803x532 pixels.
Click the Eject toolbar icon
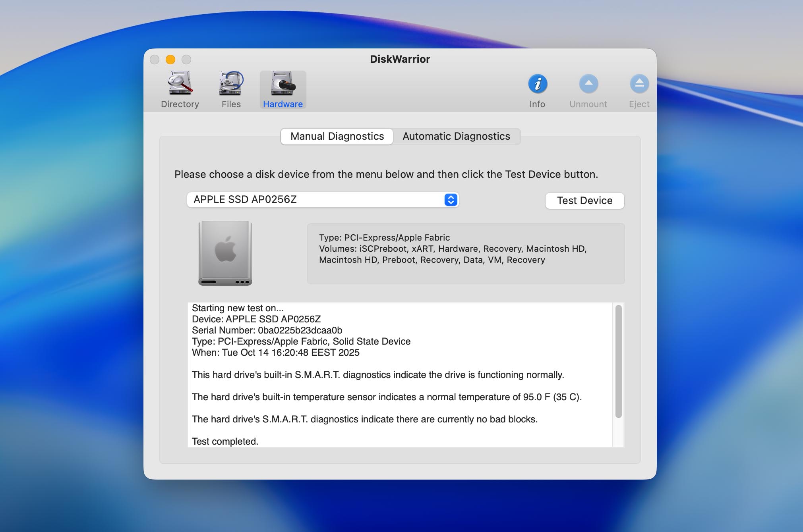[x=639, y=84]
